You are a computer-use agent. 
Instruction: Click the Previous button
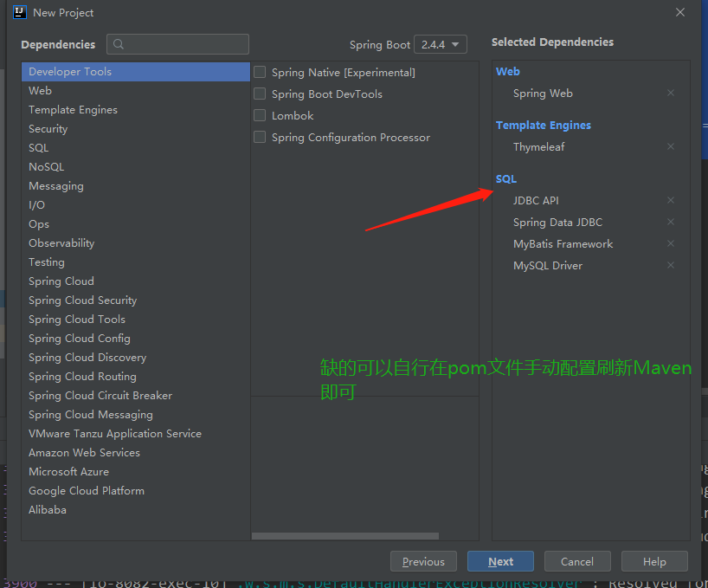tap(423, 561)
